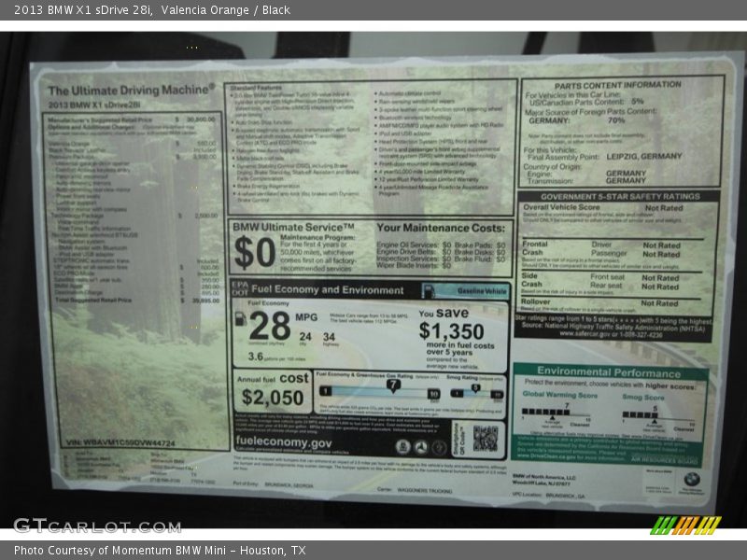Click the '34' highway MPG value
Screen dimensions: 747x560
point(330,337)
